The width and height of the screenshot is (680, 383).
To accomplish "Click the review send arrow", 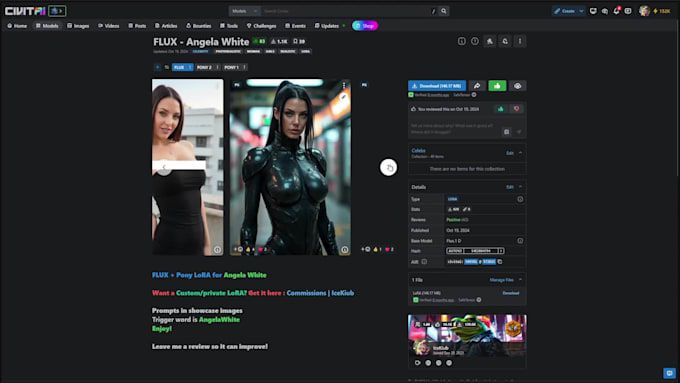I will [x=519, y=131].
